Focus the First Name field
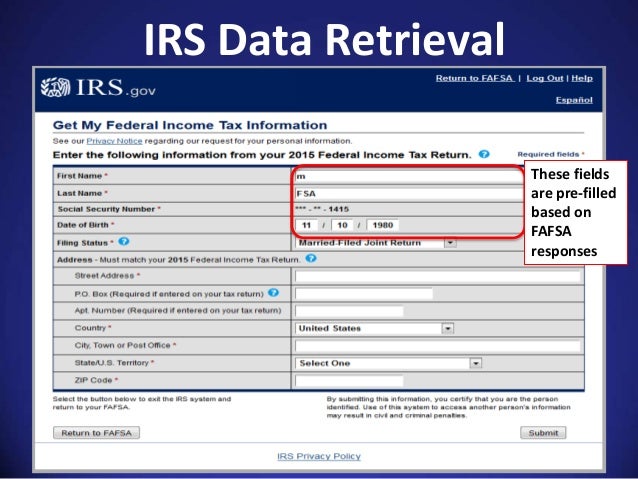Image resolution: width=638 pixels, height=479 pixels. tap(409, 176)
